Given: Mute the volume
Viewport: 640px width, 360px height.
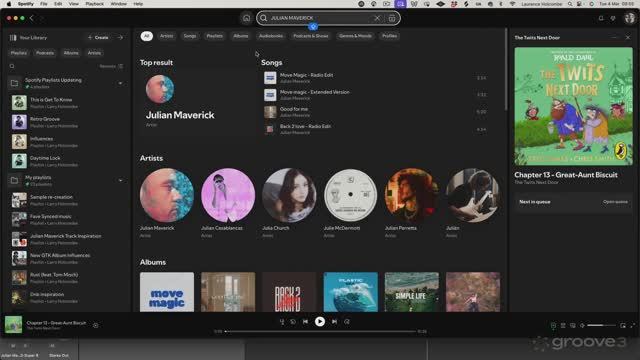Looking at the screenshot, I should point(582,325).
